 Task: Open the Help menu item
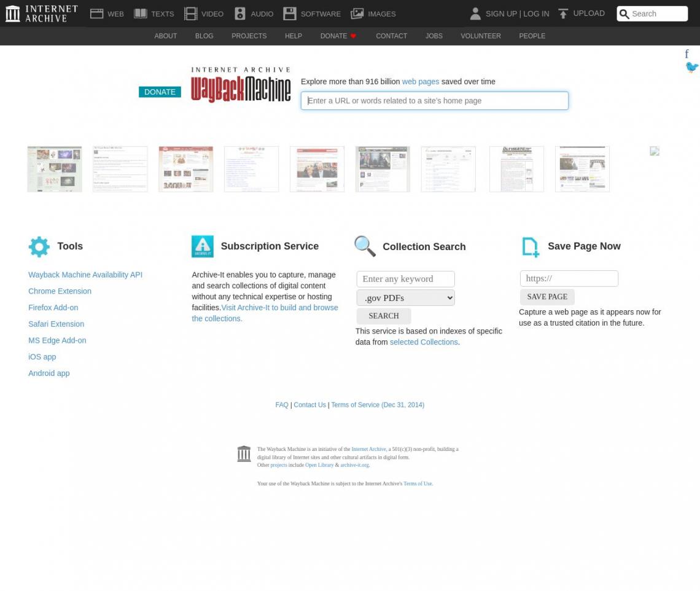[294, 36]
